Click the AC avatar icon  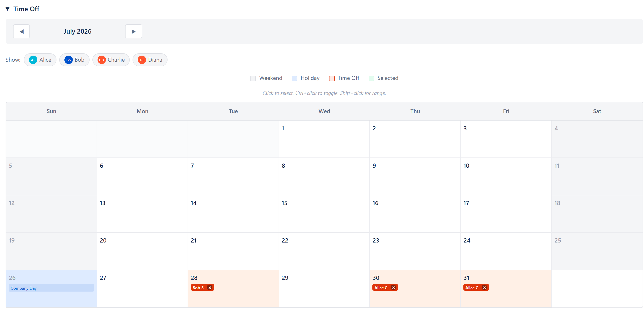point(33,60)
